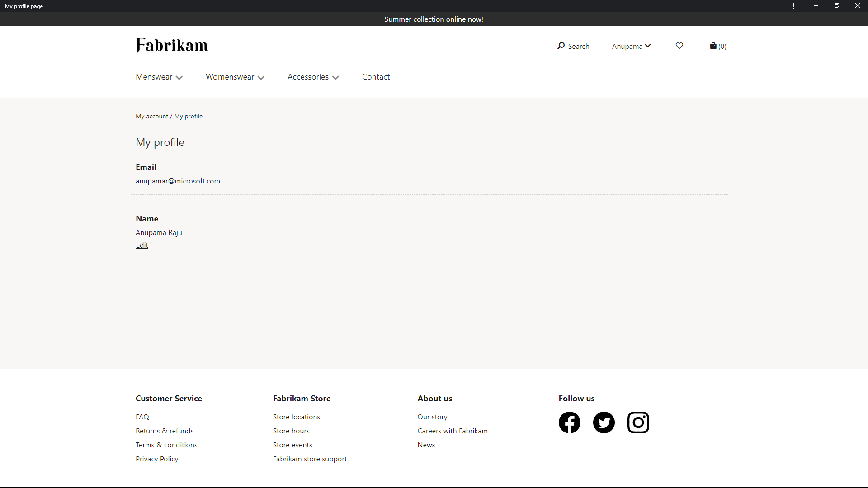Click the Search icon
The image size is (868, 488).
pos(560,45)
